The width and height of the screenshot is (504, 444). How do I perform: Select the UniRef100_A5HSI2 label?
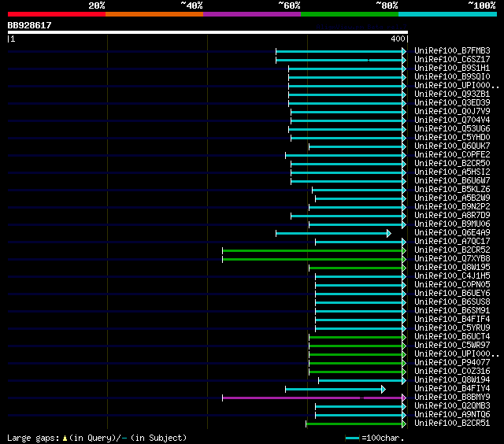coord(452,172)
